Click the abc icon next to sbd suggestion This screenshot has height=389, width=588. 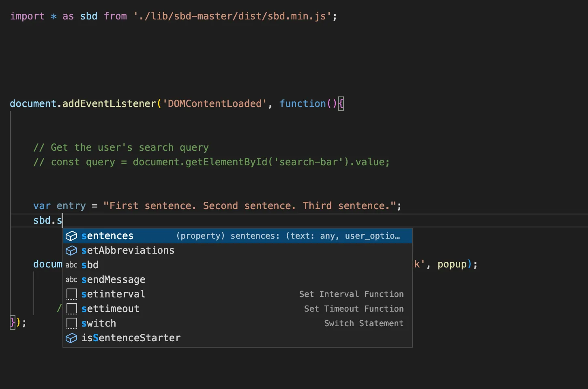tap(71, 265)
